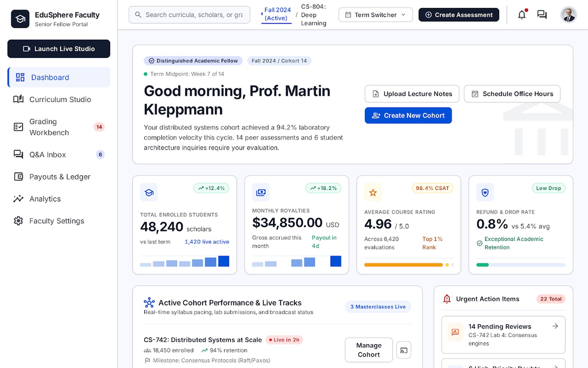The image size is (588, 368).
Task: Click the star icon on course rating card
Action: (x=373, y=192)
